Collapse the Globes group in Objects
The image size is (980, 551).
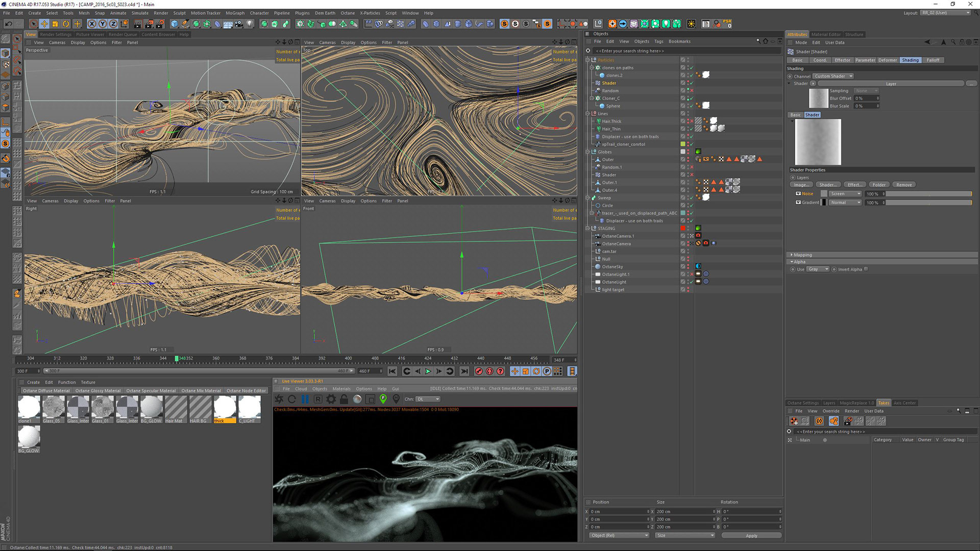(587, 152)
